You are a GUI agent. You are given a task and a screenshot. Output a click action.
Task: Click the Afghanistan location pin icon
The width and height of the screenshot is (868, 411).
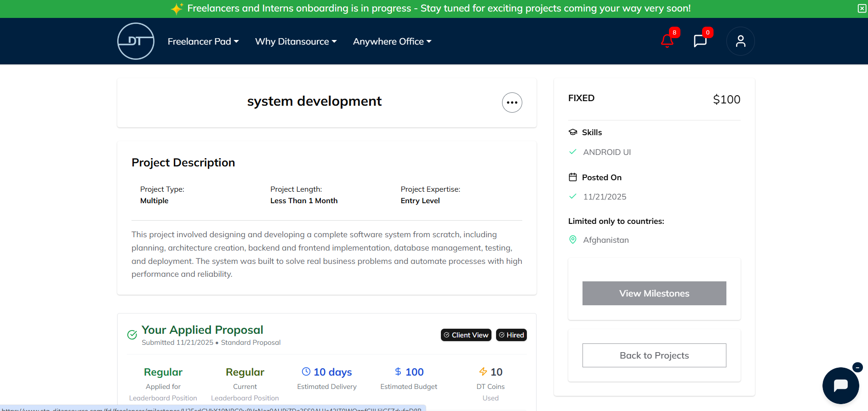pyautogui.click(x=573, y=240)
